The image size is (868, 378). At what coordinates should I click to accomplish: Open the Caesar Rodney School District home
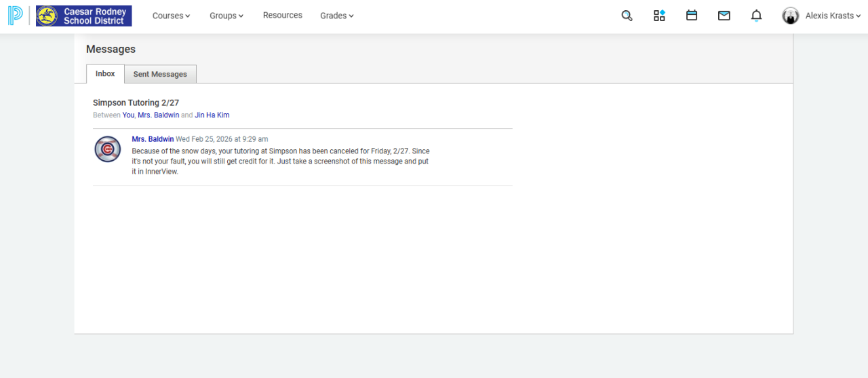pyautogui.click(x=84, y=16)
